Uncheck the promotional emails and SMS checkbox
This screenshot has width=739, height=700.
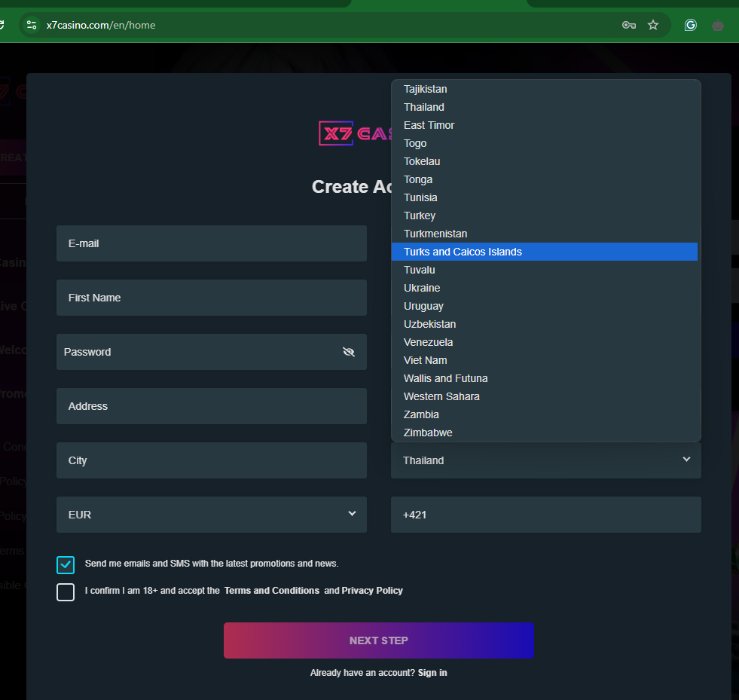66,564
